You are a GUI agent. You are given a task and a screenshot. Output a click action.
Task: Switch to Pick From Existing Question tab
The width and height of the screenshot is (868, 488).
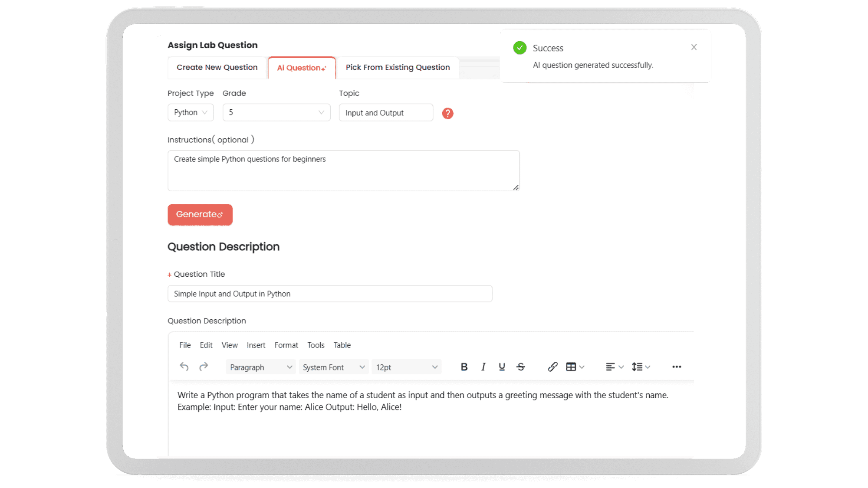398,68
